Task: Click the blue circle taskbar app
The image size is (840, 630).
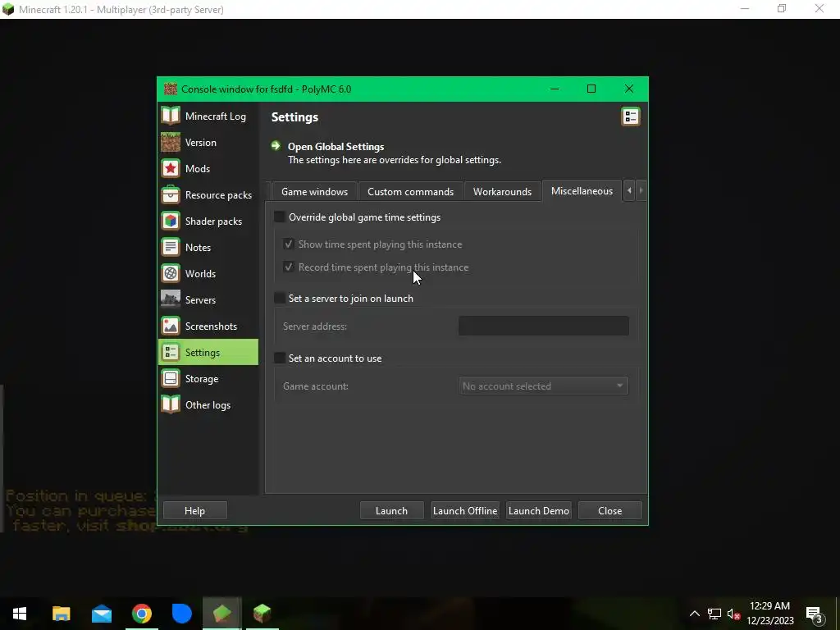Action: 181,614
